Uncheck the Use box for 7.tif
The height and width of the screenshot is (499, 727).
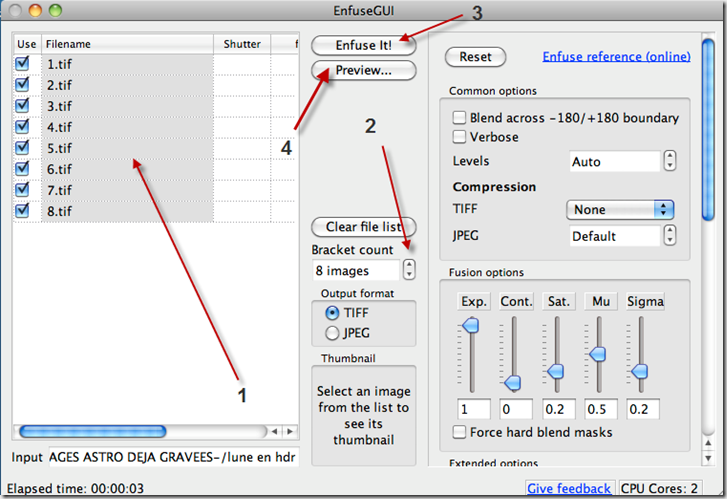pyautogui.click(x=22, y=189)
